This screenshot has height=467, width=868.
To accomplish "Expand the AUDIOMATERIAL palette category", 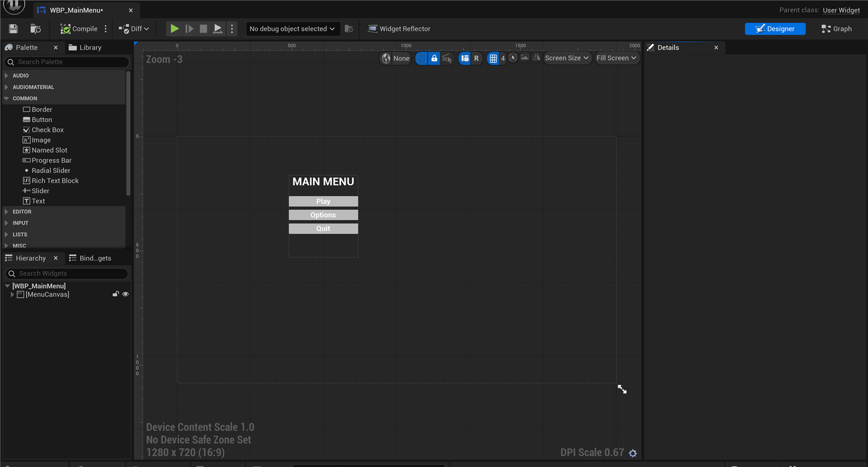I will tap(7, 87).
